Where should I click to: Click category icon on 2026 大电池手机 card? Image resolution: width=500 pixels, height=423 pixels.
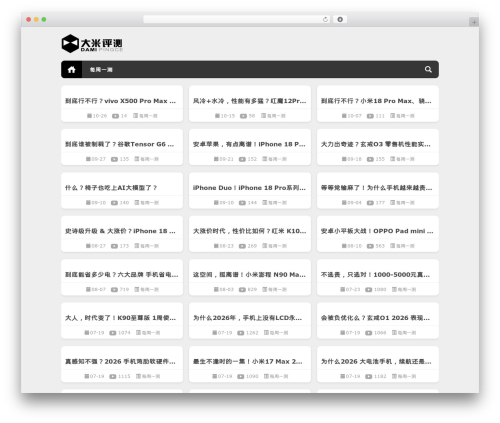pyautogui.click(x=394, y=376)
